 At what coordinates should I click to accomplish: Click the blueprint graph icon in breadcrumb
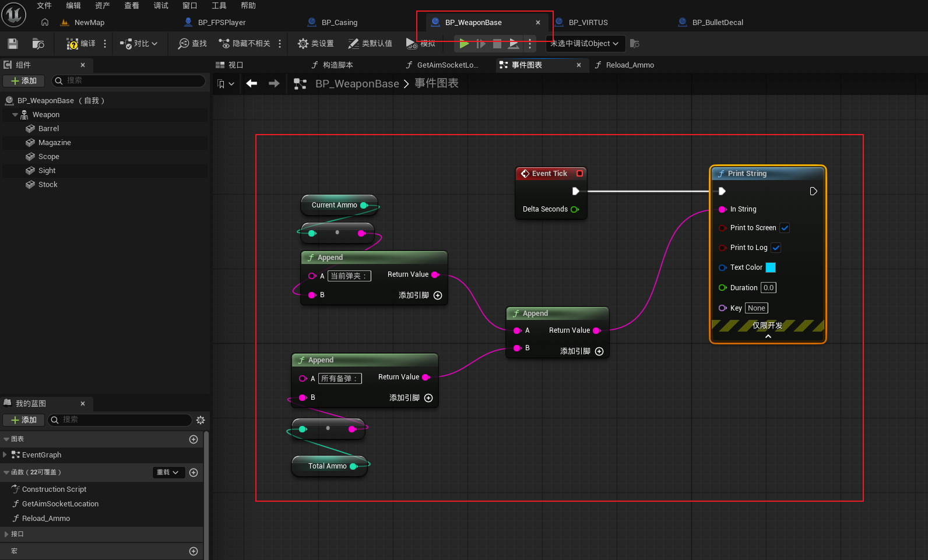300,84
